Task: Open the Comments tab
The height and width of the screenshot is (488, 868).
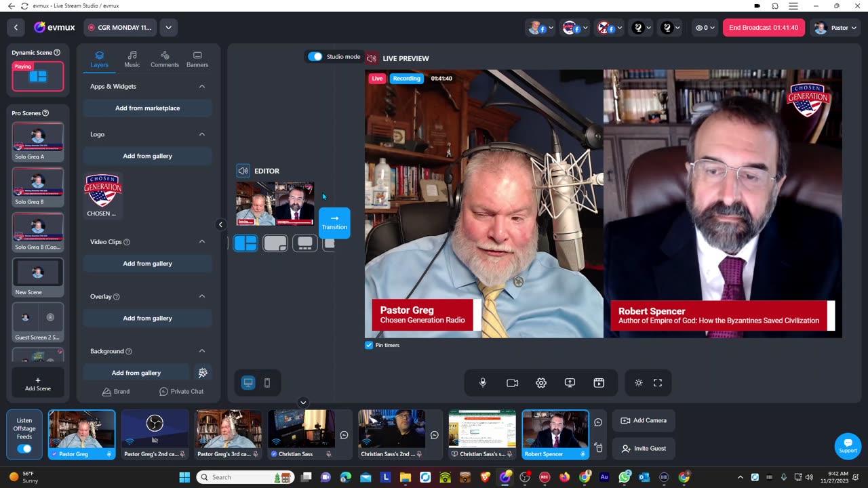Action: pos(165,59)
